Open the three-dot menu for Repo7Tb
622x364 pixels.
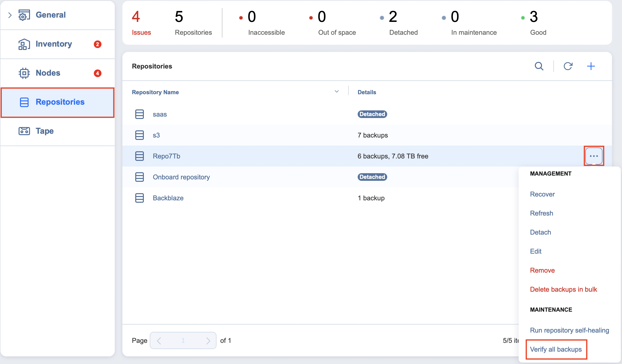594,156
